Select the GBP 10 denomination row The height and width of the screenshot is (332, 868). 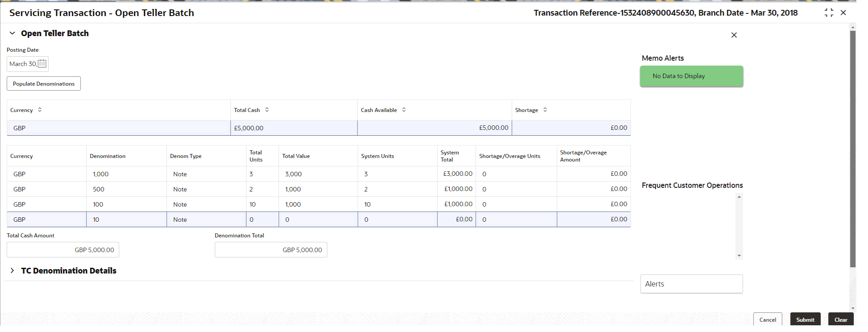[x=318, y=220]
